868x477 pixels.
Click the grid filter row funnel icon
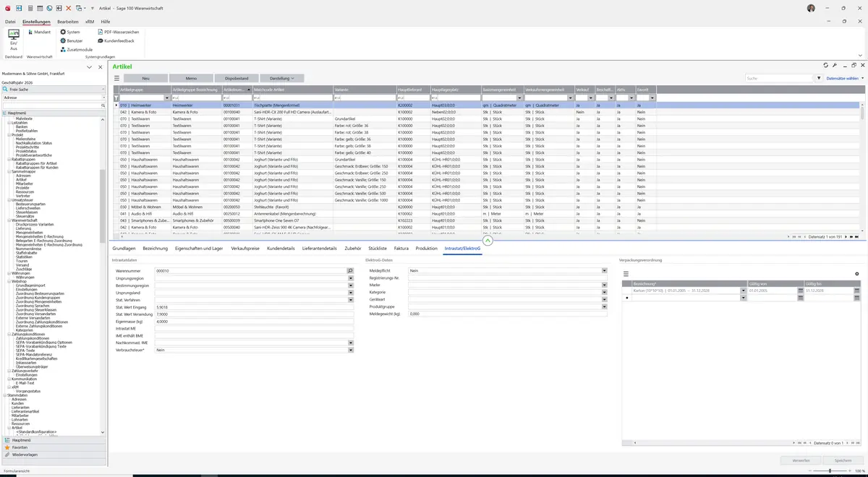click(116, 98)
